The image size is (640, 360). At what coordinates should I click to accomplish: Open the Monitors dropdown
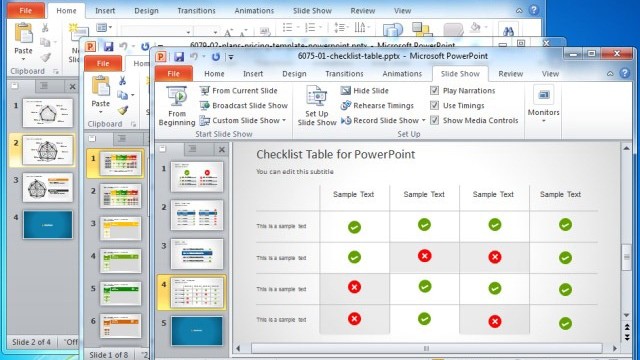coord(543,105)
